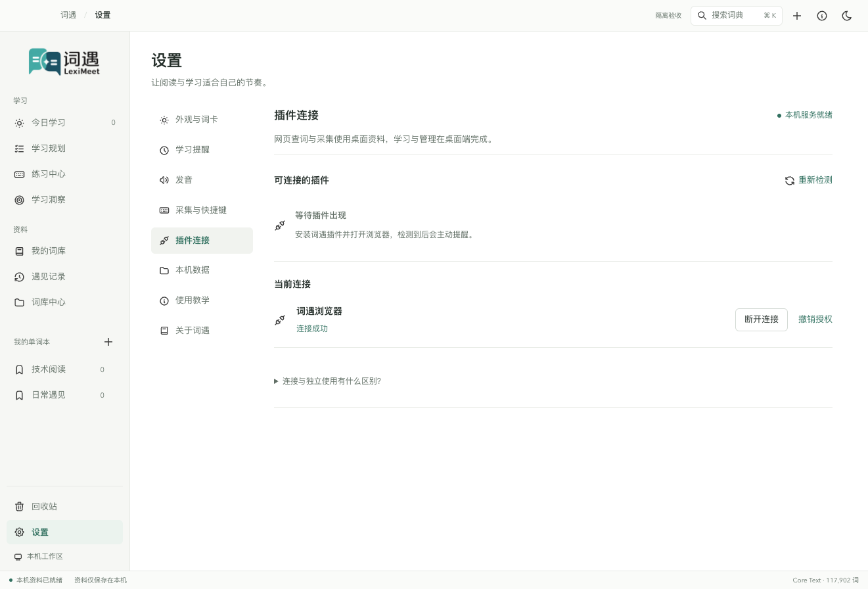Click the 隔离验收 label in top bar
Viewport: 868px width, 589px height.
coord(668,16)
